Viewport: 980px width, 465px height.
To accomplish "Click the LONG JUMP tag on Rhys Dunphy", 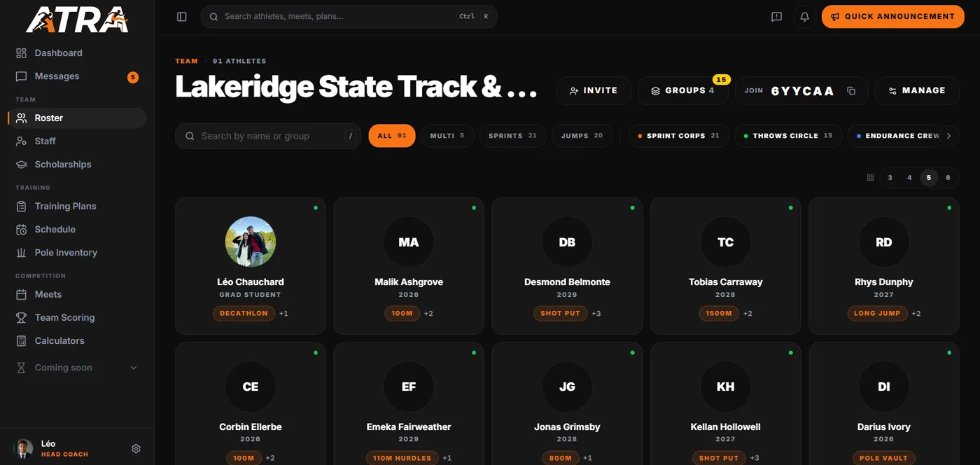I will click(877, 314).
